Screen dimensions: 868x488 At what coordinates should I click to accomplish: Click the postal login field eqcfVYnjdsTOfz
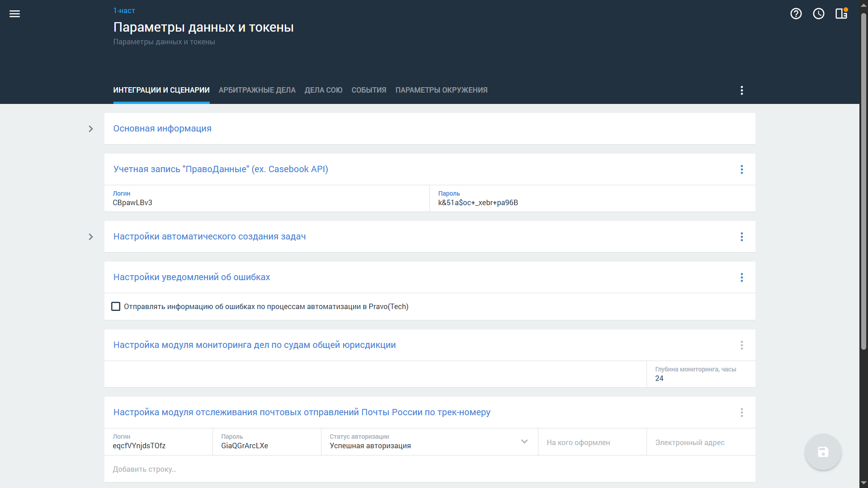click(x=158, y=442)
